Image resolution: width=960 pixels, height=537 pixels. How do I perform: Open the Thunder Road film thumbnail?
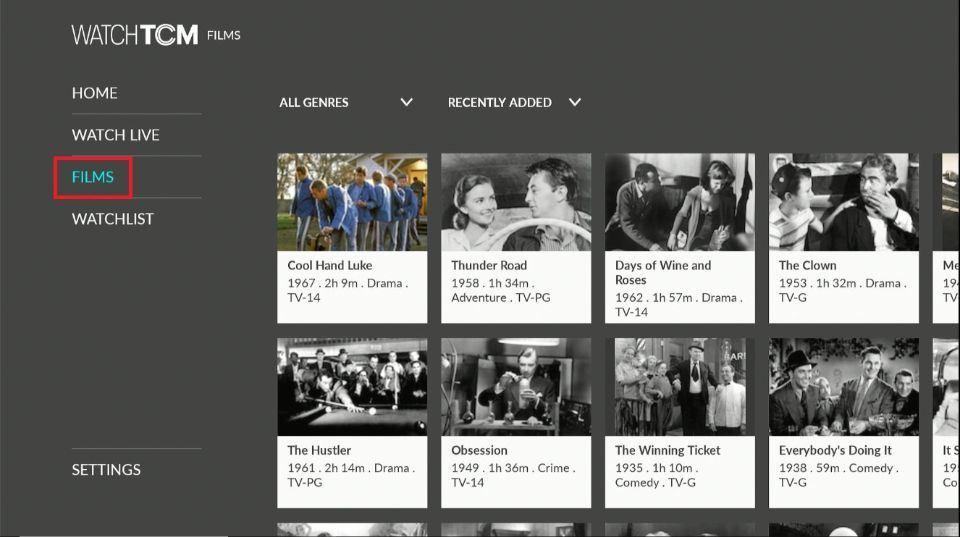pos(516,202)
